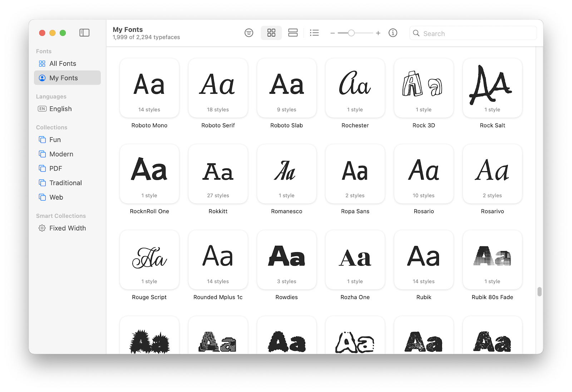Click the Rock Salt font name label
572x392 pixels.
pos(492,126)
